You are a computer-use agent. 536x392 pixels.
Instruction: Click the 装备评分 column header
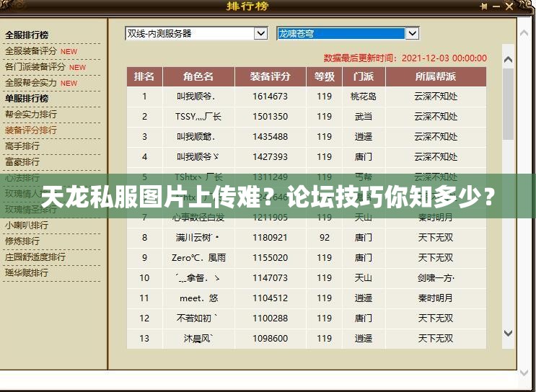pyautogui.click(x=270, y=76)
